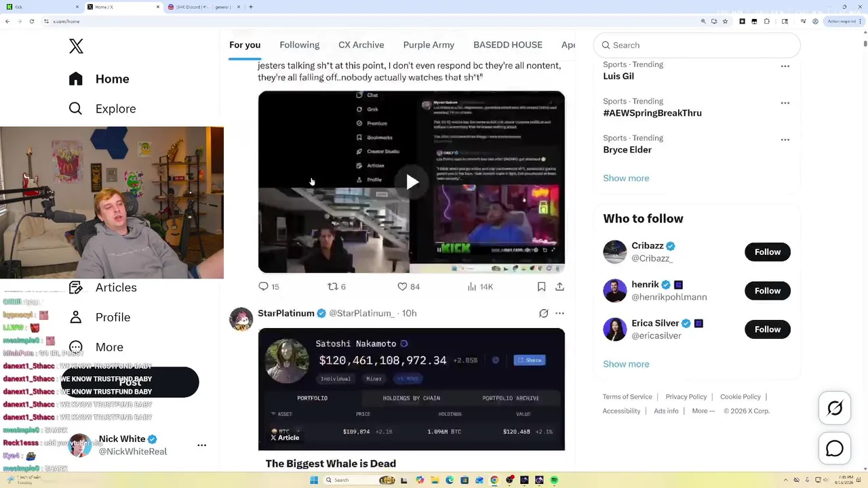Open the More menu in the sidebar
Screen dimensions: 868x488
pyautogui.click(x=96, y=347)
